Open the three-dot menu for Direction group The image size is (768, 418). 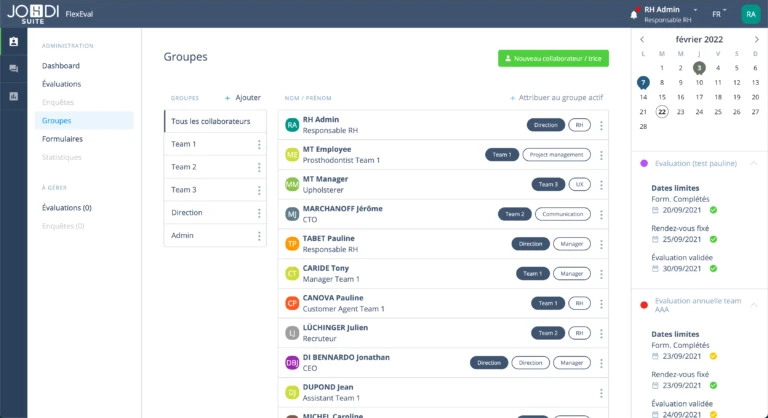pos(259,213)
